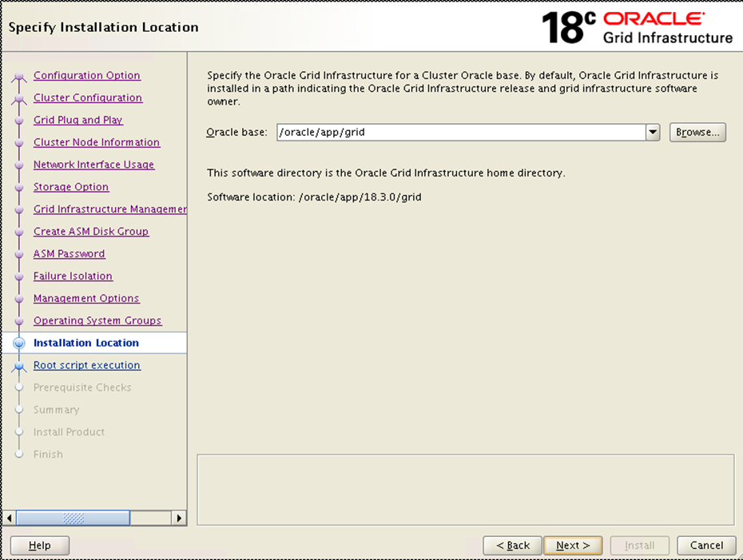Open the Cluster Configuration step
743x560 pixels.
coord(87,98)
